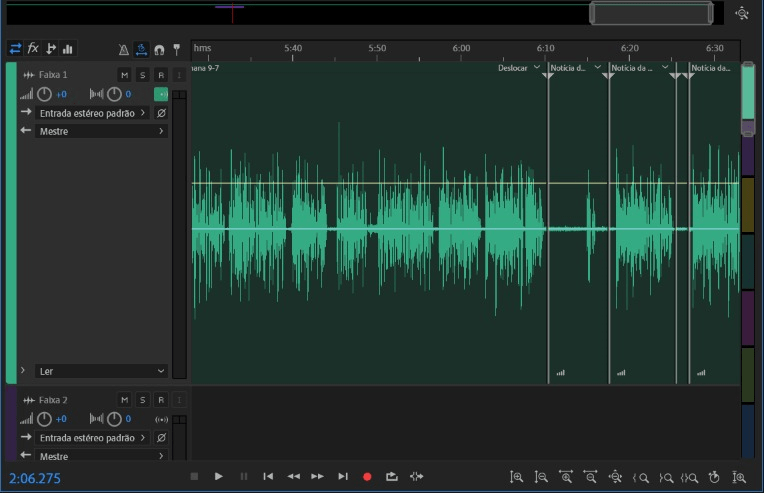The image size is (764, 493).
Task: Click Zoom to Selection icon
Action: (689, 478)
